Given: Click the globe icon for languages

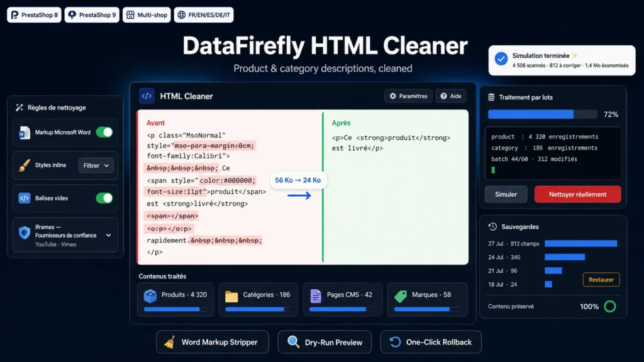Looking at the screenshot, I should [182, 15].
